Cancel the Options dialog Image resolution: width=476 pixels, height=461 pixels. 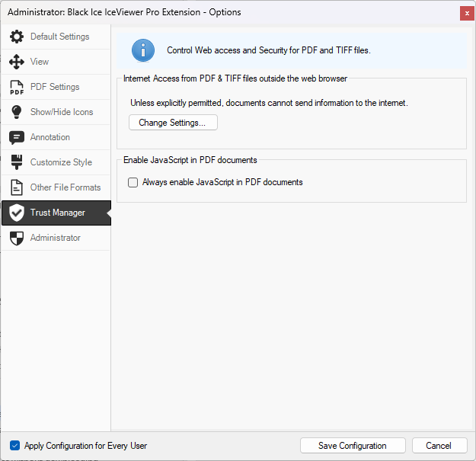click(439, 446)
